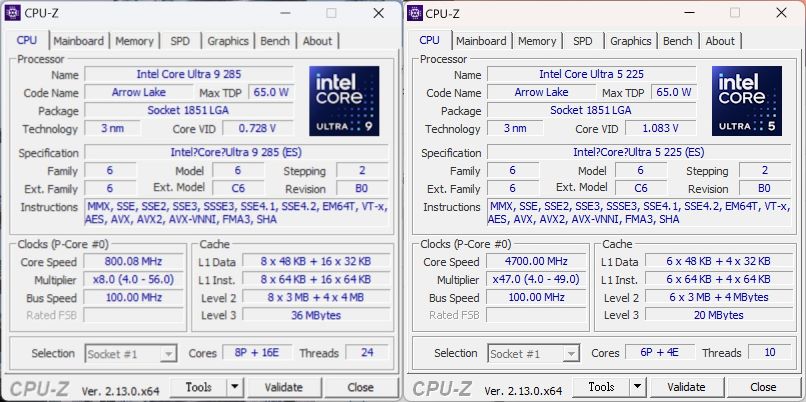Click L1 Inst. value 8 x 64 KB + 16 x 64 KB
Viewport: 806px width, 402px height.
pos(316,279)
